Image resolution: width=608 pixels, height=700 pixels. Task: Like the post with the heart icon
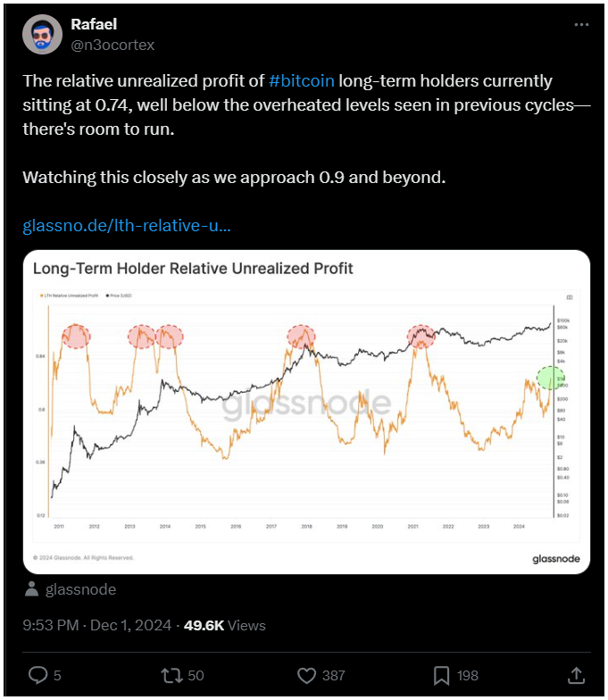(x=305, y=675)
